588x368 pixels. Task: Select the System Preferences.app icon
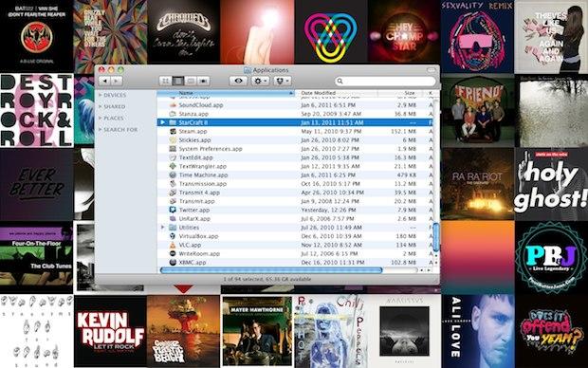coord(173,149)
